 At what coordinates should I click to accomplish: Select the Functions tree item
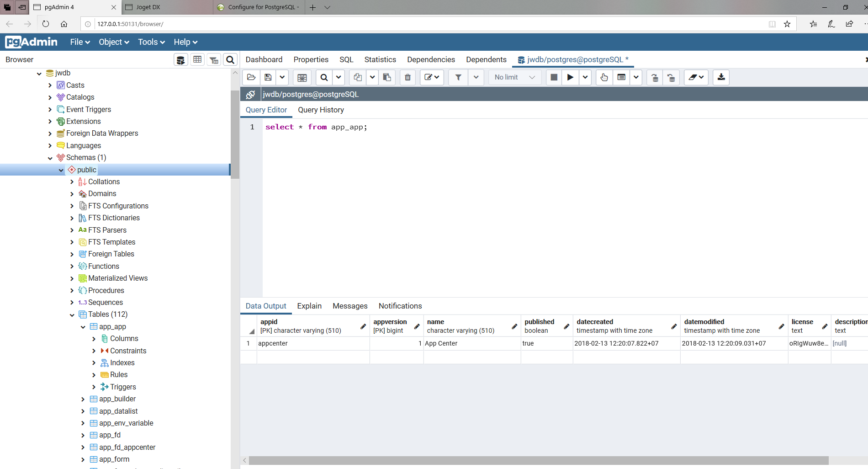point(103,266)
